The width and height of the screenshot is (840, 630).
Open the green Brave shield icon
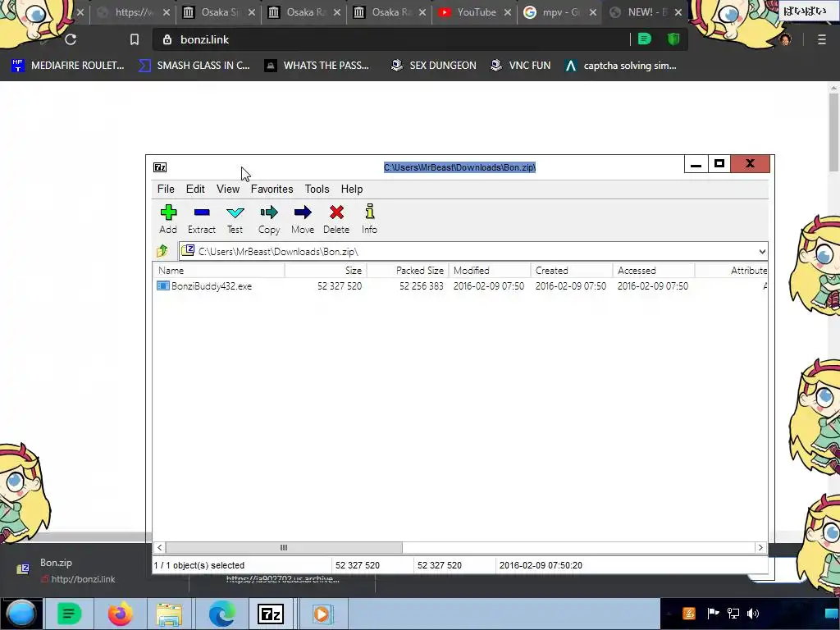[x=673, y=39]
